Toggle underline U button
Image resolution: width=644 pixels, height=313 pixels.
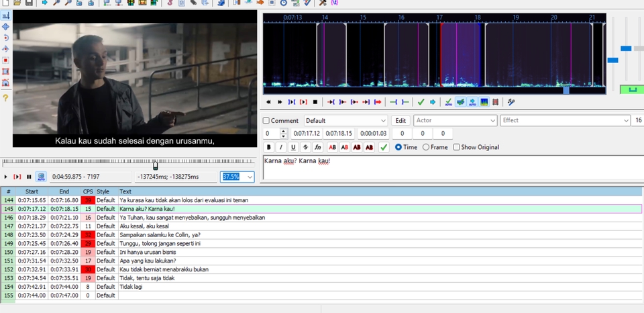[293, 147]
